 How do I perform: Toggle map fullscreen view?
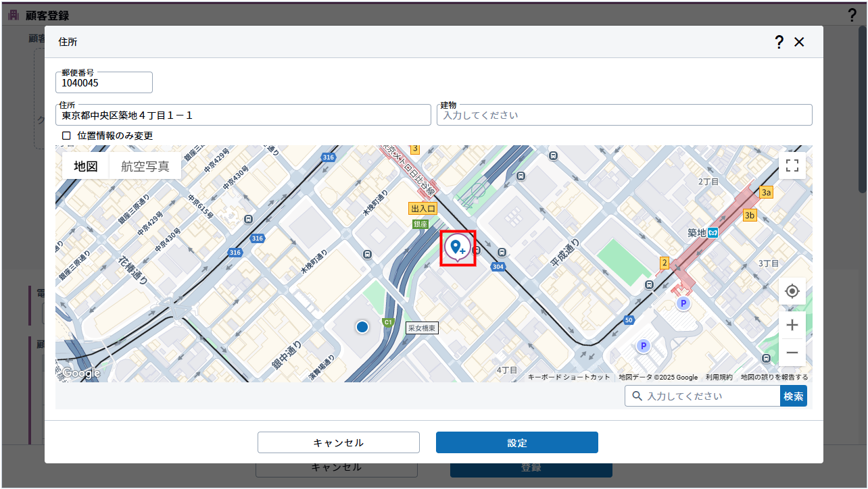pyautogui.click(x=792, y=165)
